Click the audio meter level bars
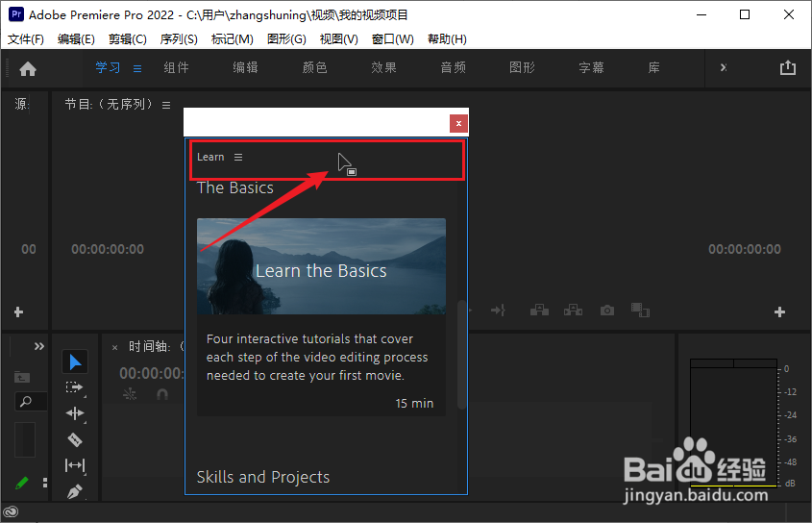Screen dimensions: 812x523 point(733,422)
